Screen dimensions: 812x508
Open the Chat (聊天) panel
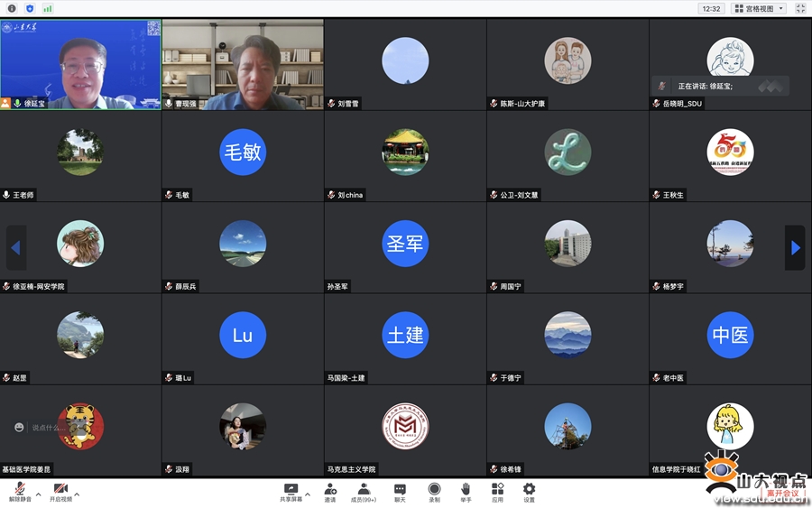coord(400,490)
